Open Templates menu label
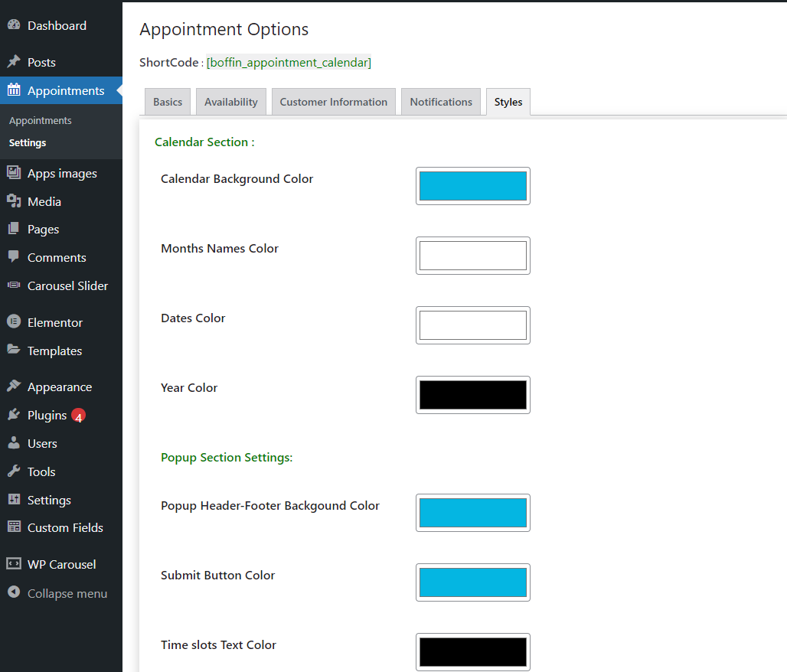The width and height of the screenshot is (787, 672). click(x=54, y=351)
